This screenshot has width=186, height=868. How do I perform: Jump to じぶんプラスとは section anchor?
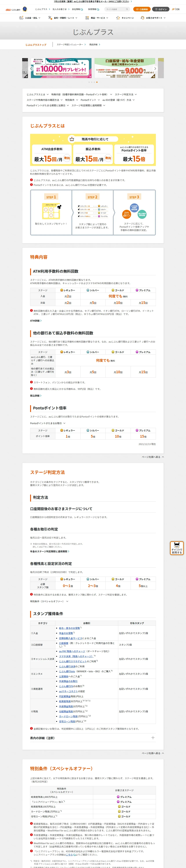coord(38,94)
